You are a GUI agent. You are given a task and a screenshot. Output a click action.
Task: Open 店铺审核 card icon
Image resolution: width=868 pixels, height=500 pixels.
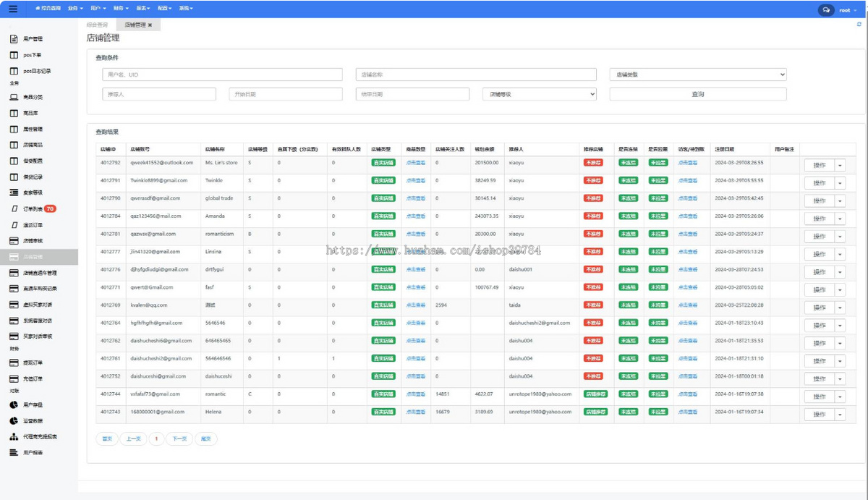pyautogui.click(x=14, y=240)
